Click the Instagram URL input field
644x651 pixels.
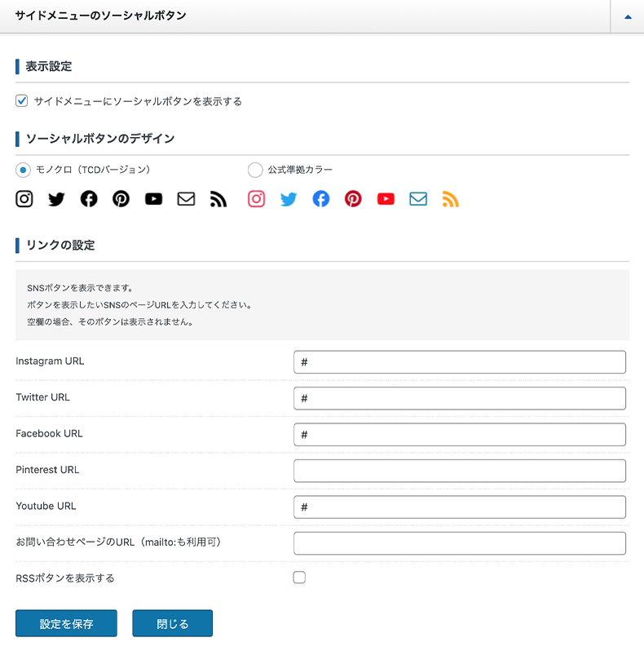(460, 362)
